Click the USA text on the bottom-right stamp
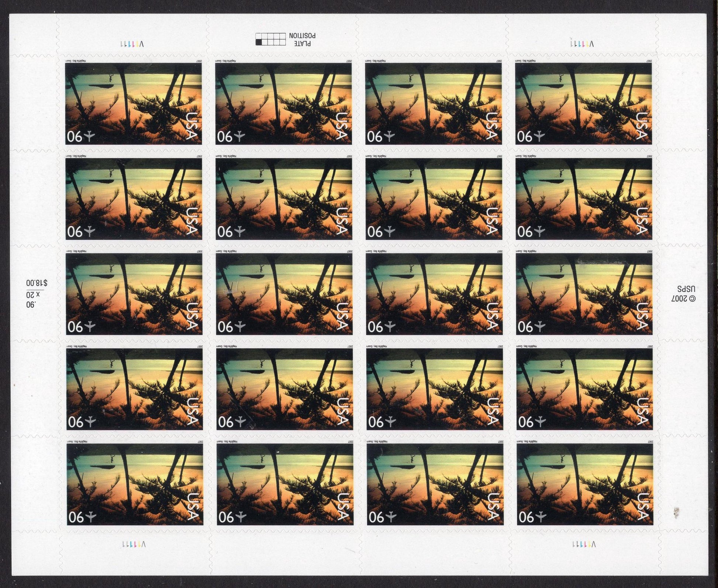This screenshot has width=718, height=588. pyautogui.click(x=643, y=507)
